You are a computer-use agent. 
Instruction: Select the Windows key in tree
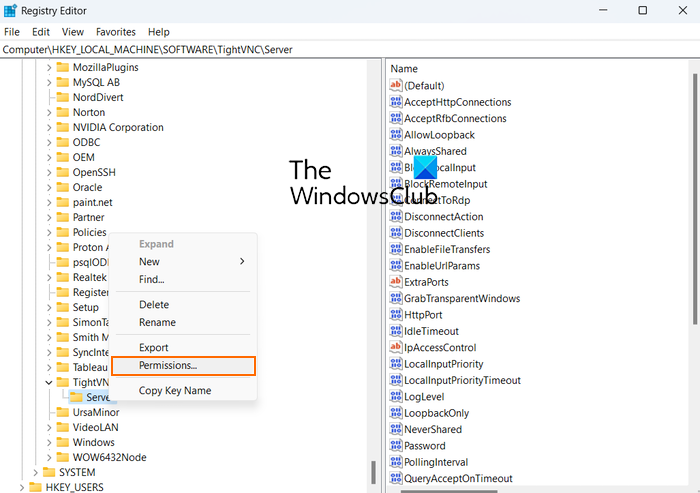pos(93,442)
